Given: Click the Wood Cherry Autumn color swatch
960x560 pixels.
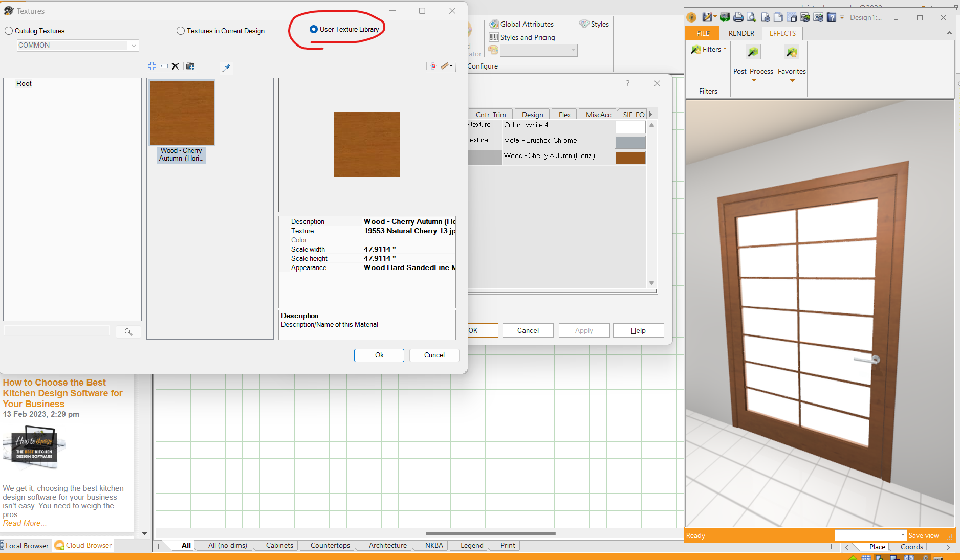Looking at the screenshot, I should pyautogui.click(x=630, y=158).
